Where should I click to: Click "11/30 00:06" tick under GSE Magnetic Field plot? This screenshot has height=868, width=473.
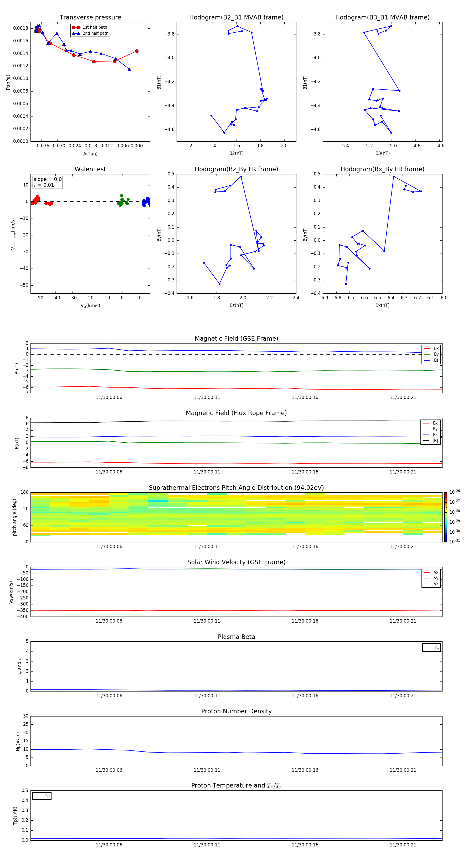[x=109, y=398]
